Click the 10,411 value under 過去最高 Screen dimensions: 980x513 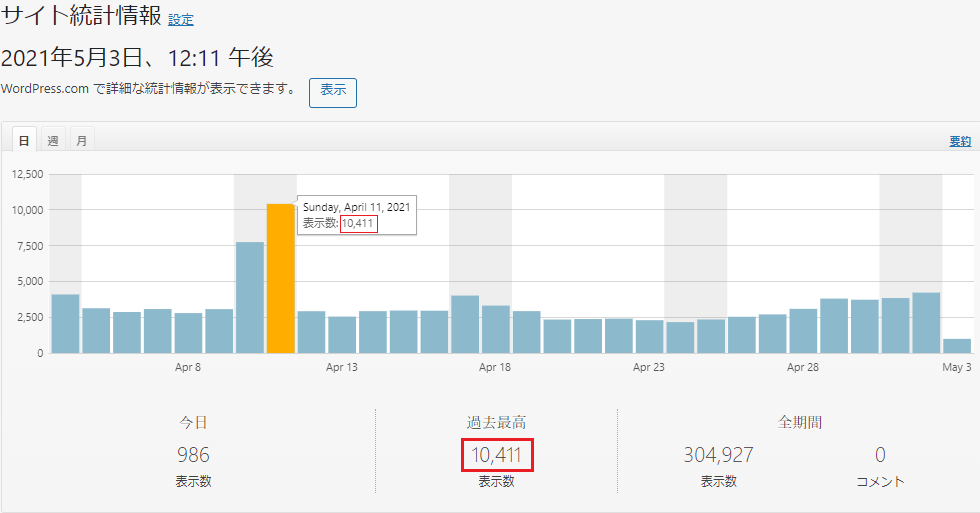tap(497, 456)
